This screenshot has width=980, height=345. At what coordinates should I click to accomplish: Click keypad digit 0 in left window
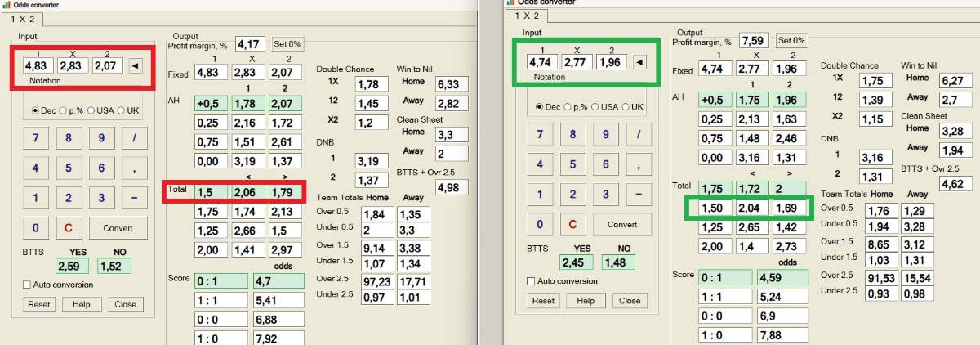point(35,228)
